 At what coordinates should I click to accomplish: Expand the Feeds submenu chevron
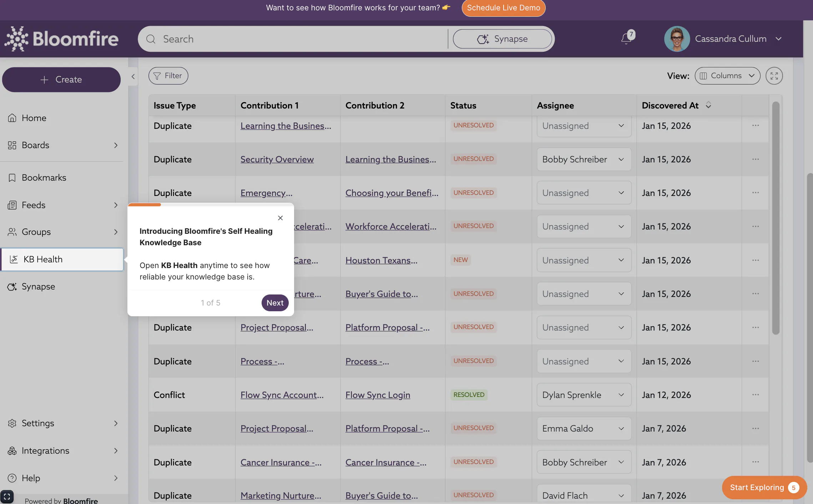(116, 205)
